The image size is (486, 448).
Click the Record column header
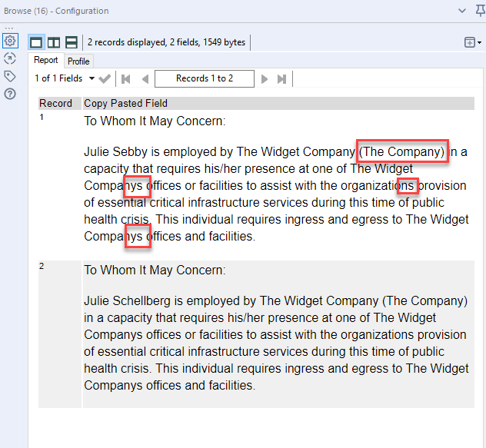click(60, 103)
